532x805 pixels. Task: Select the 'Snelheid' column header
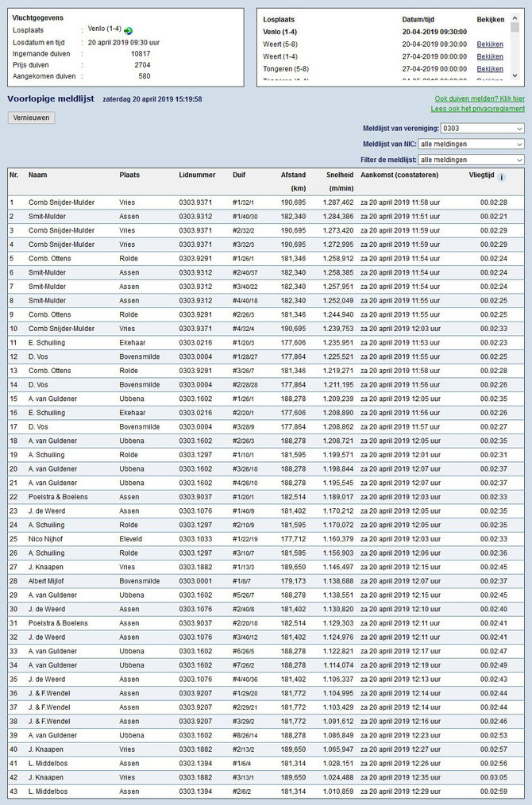pyautogui.click(x=340, y=175)
